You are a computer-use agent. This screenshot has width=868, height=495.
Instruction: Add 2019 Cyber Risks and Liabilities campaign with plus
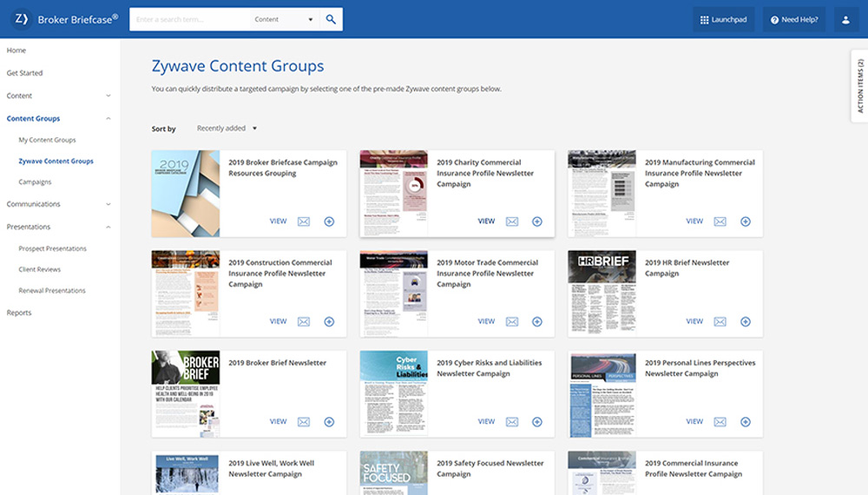pos(537,422)
